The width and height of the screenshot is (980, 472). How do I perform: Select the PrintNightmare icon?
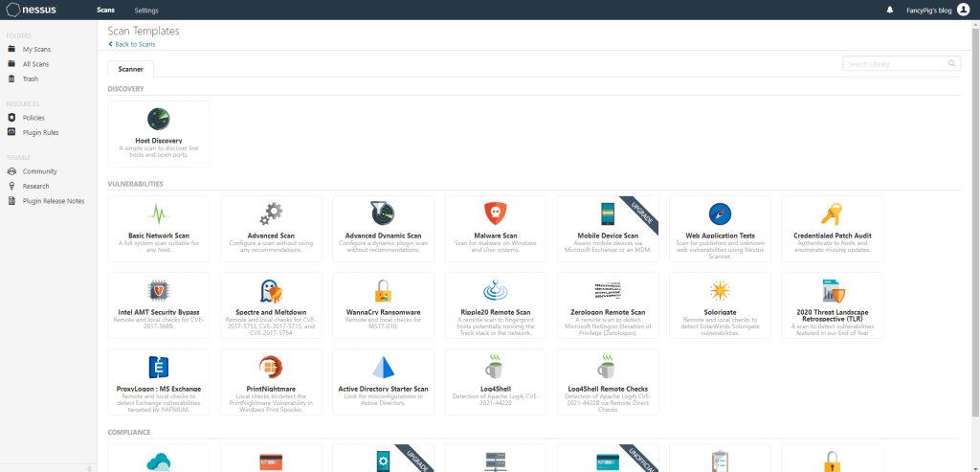coord(271,367)
